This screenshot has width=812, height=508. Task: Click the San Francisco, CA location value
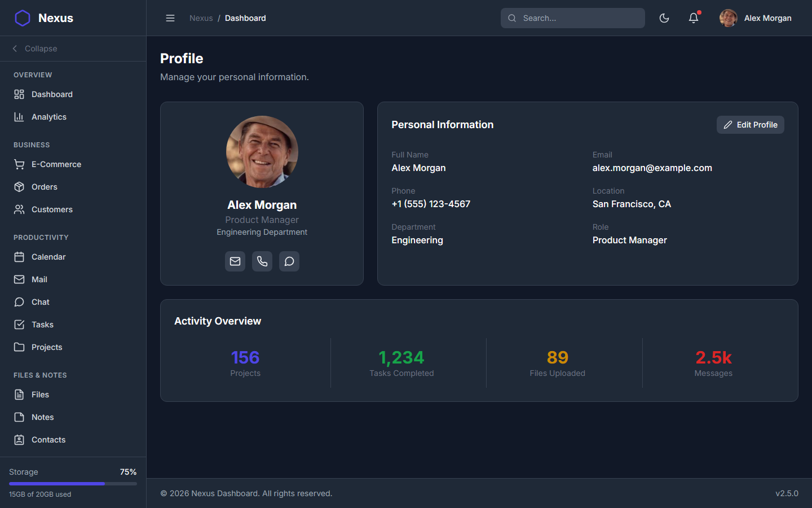pos(632,204)
